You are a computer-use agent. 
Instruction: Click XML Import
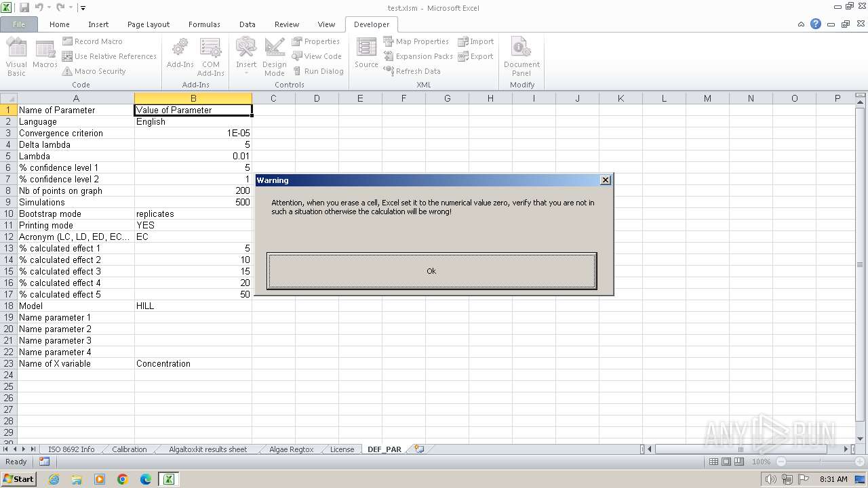tap(475, 41)
